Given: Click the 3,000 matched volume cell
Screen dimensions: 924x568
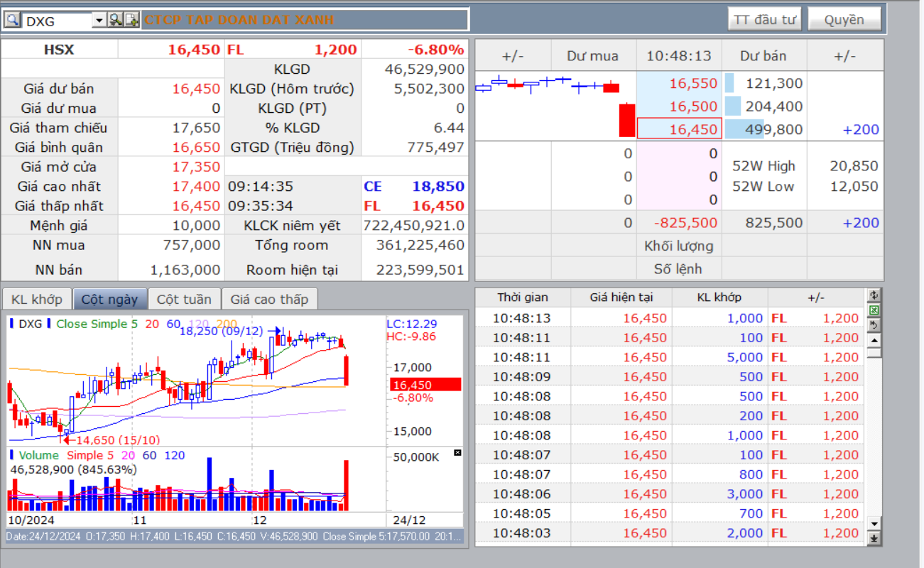Looking at the screenshot, I should point(745,494).
